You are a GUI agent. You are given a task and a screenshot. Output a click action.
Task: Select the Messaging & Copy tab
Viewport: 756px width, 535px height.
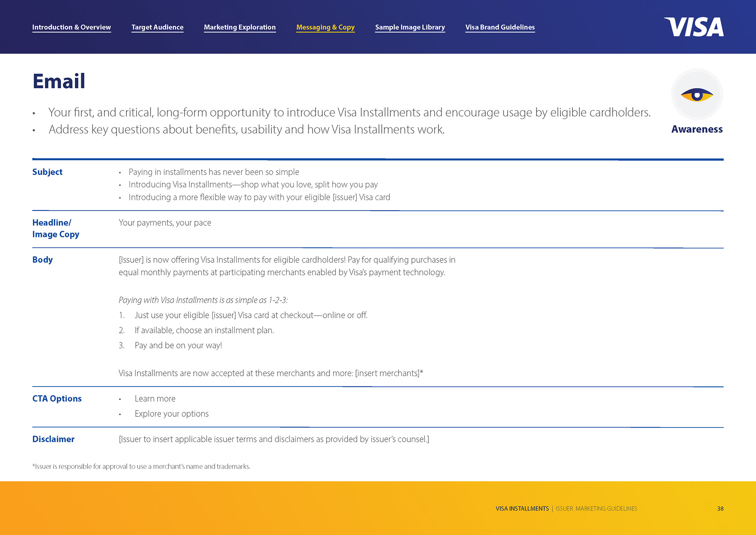point(325,27)
